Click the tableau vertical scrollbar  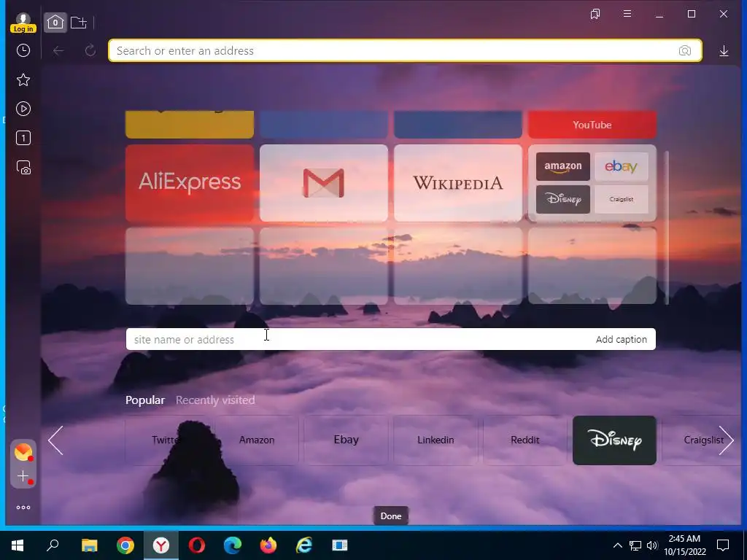[667, 227]
